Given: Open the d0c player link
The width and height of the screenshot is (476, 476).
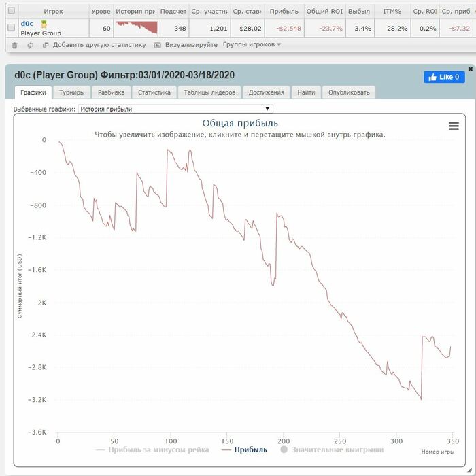Looking at the screenshot, I should [x=27, y=23].
